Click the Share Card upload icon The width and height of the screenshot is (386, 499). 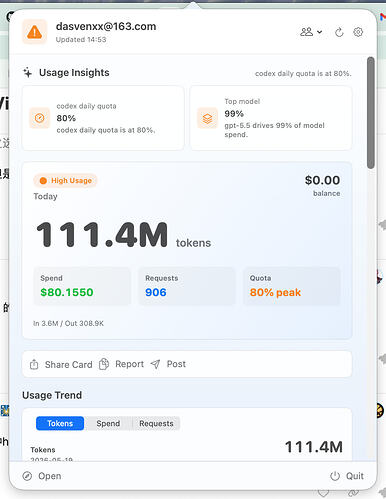[34, 364]
